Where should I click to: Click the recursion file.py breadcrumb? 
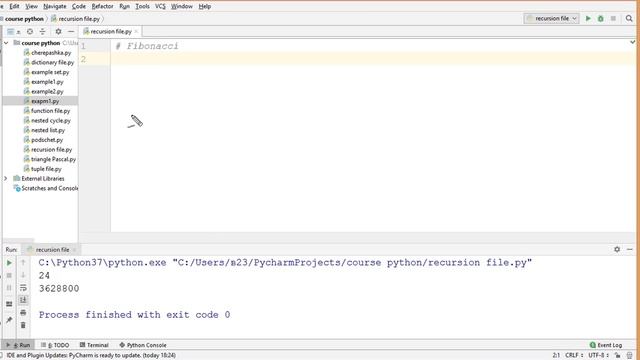[x=76, y=19]
